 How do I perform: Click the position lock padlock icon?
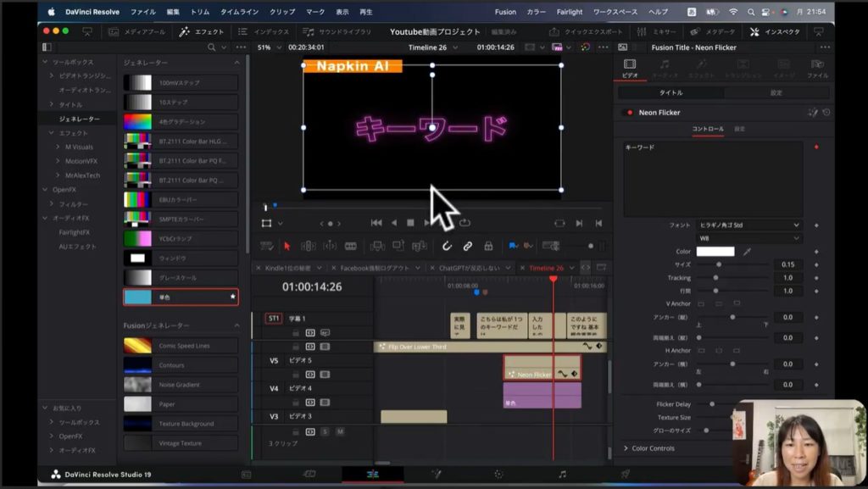coord(488,246)
